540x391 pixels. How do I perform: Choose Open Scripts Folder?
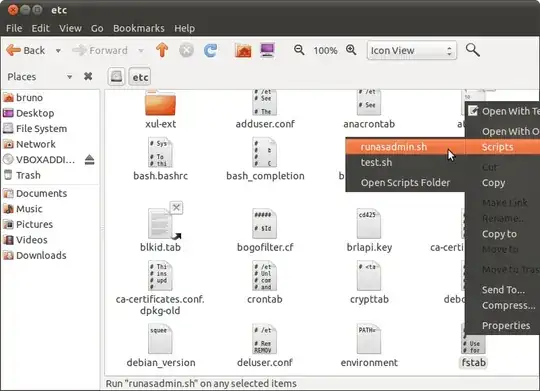[x=405, y=183]
